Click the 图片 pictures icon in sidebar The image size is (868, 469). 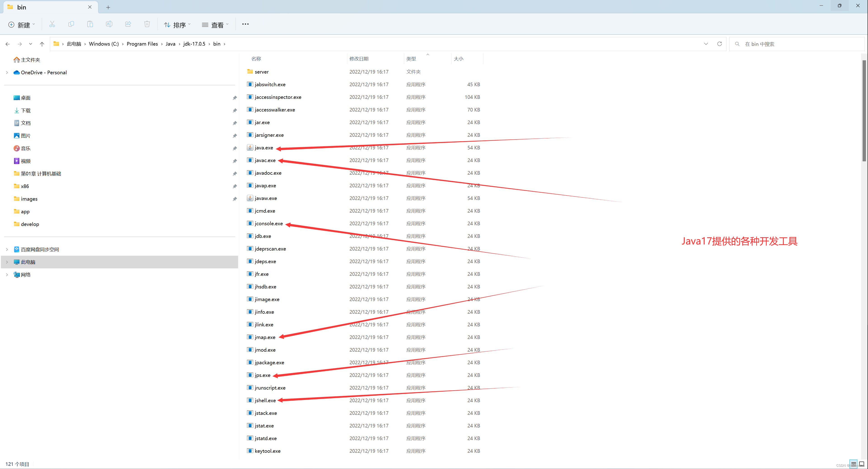coord(16,136)
